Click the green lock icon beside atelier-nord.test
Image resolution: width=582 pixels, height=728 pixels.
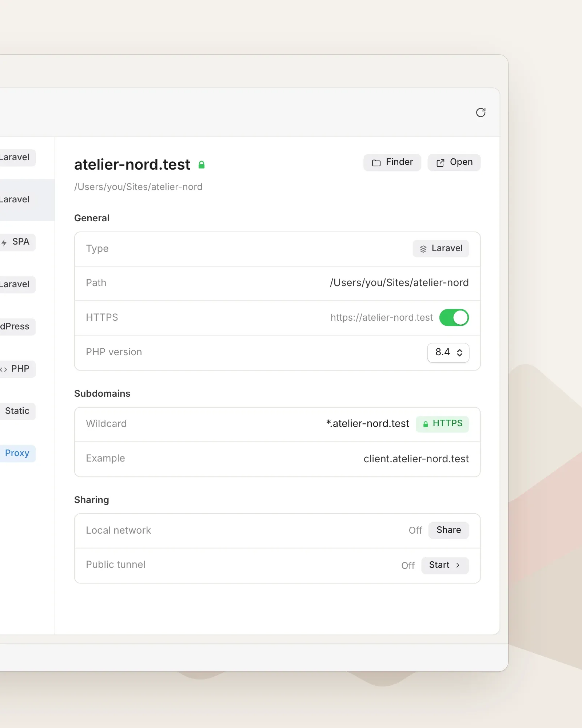[x=202, y=165]
